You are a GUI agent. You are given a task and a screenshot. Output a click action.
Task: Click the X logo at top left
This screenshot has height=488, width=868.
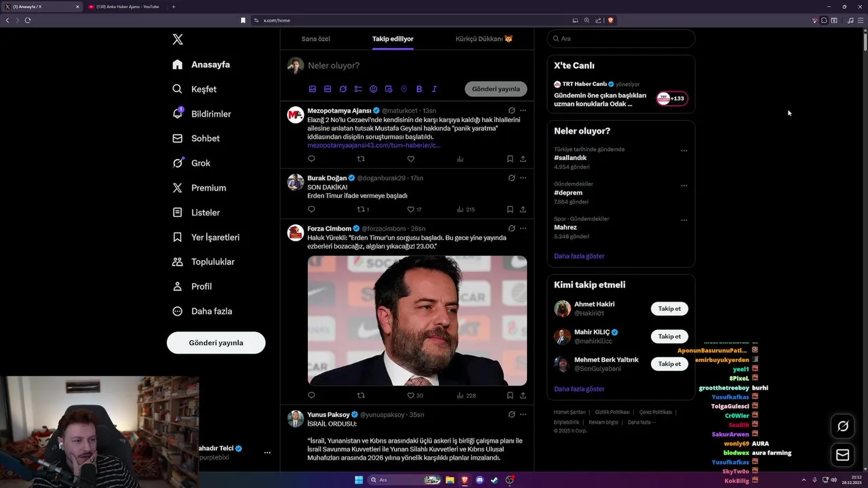click(x=178, y=39)
